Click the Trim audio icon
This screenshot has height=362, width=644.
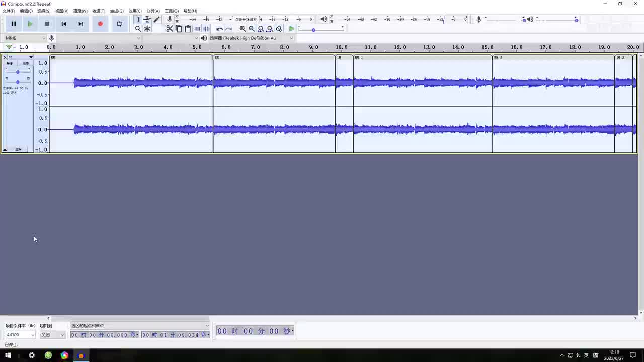(x=197, y=29)
